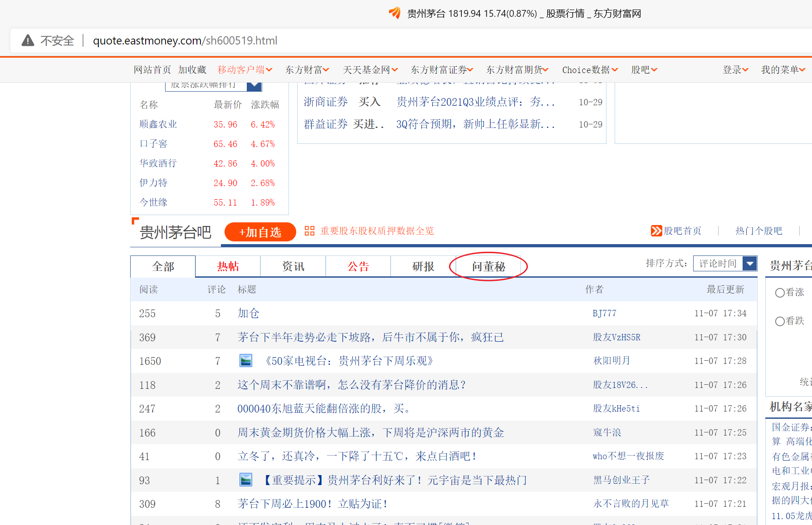Switch to the 公告 tab

(358, 266)
